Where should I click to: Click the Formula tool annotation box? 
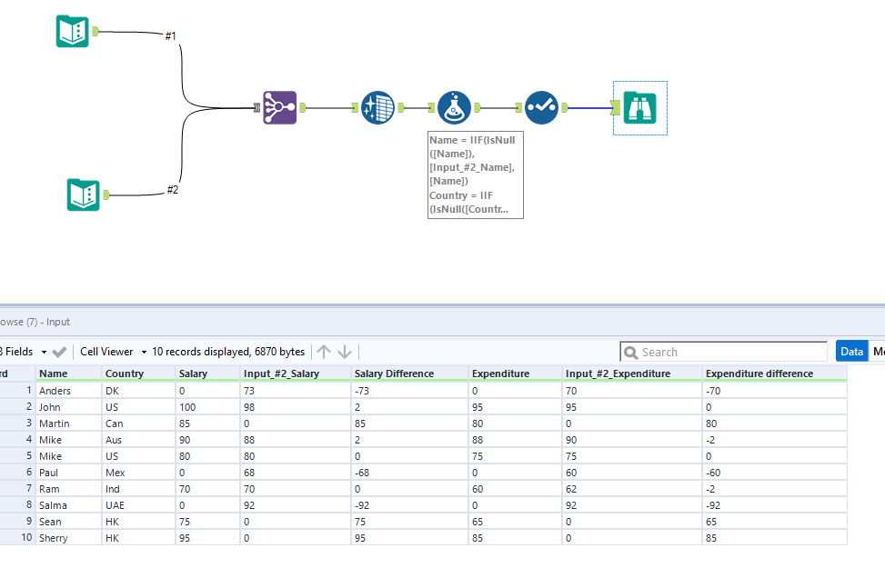pyautogui.click(x=476, y=174)
